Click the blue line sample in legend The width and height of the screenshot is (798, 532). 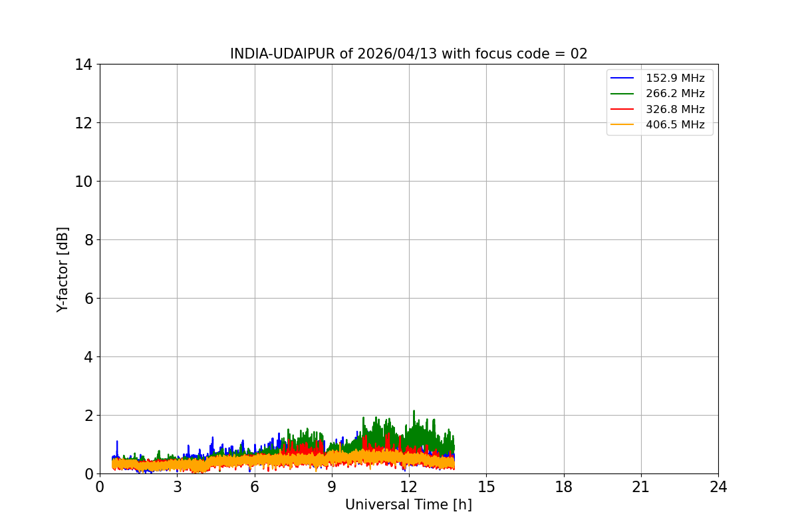(x=623, y=78)
